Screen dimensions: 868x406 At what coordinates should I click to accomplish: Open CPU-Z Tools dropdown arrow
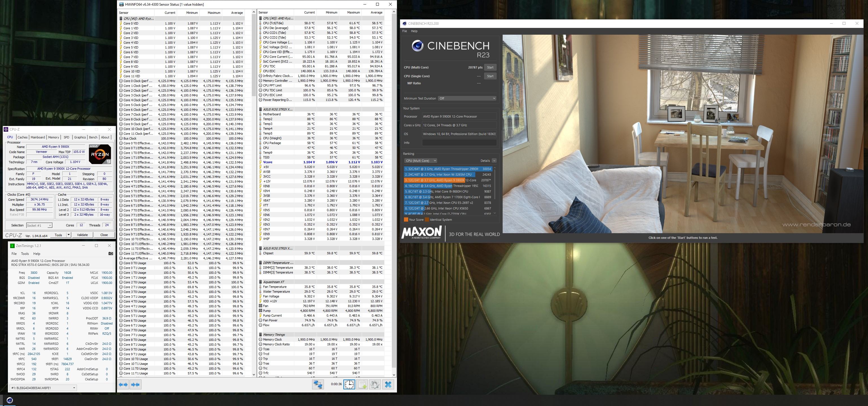(69, 235)
